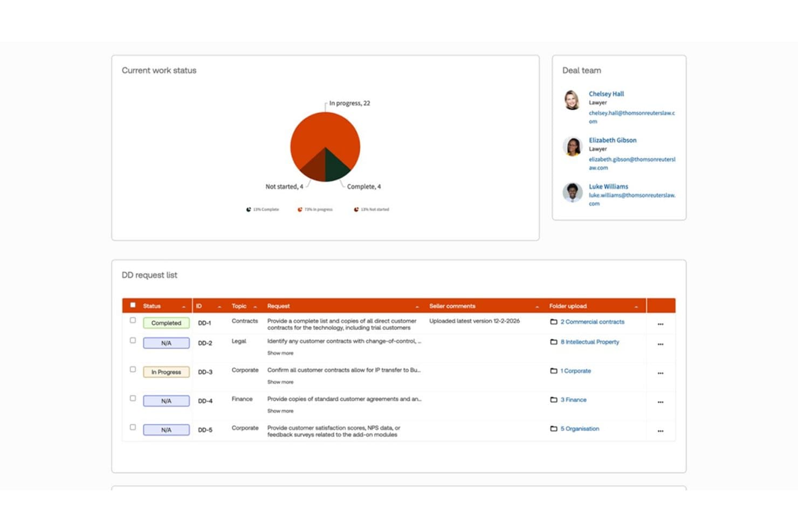Open the Chelsey Hall name link
The width and height of the screenshot is (798, 532).
click(x=606, y=94)
